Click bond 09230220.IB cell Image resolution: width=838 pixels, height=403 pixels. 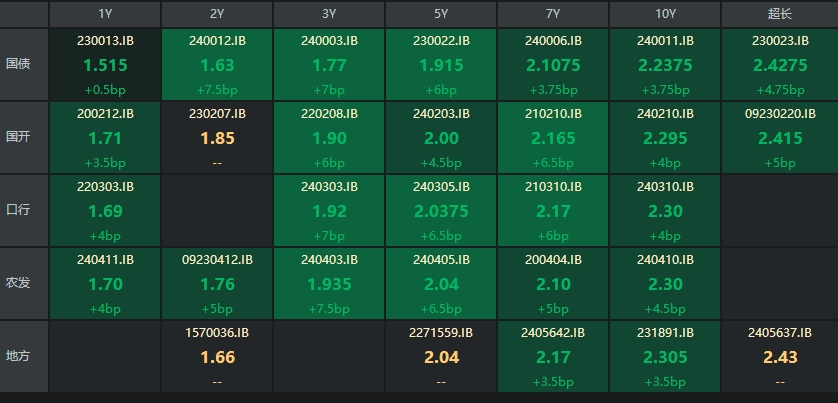click(x=777, y=137)
